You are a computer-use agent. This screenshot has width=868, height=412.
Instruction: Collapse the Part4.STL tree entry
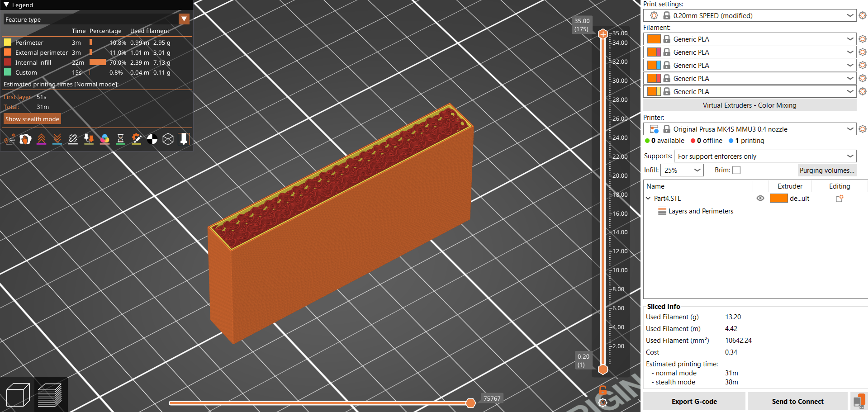tap(648, 198)
